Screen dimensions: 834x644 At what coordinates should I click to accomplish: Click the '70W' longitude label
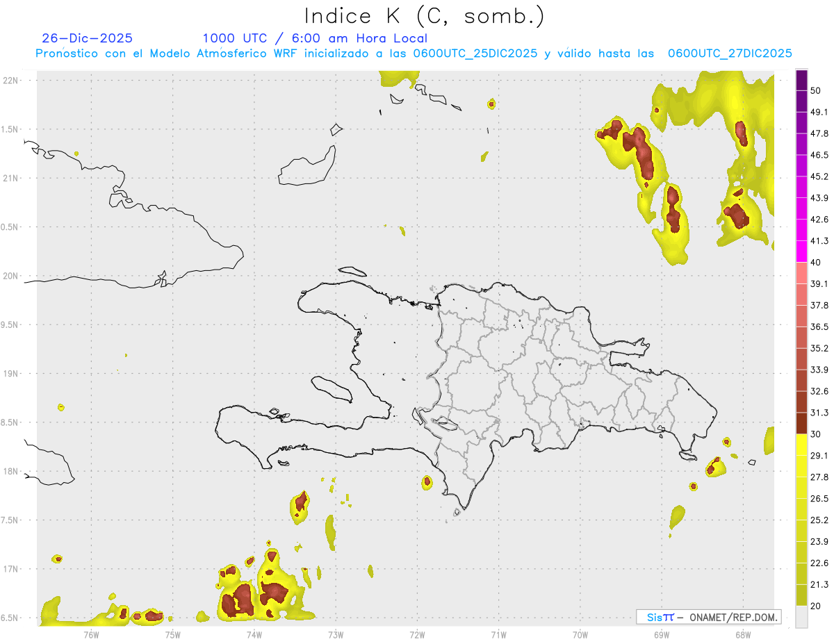coord(580,634)
